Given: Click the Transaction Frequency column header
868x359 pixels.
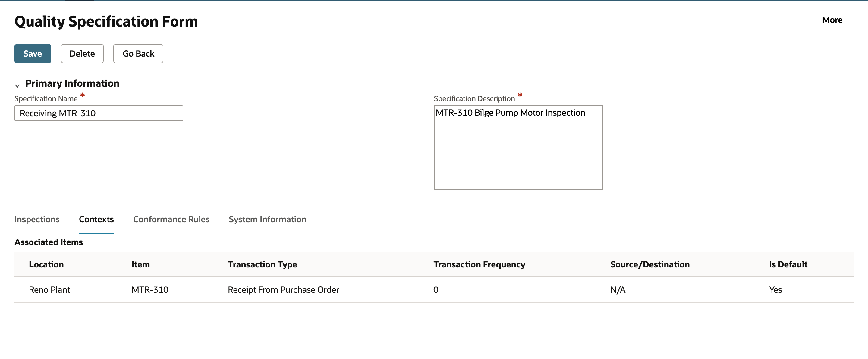Looking at the screenshot, I should (479, 264).
